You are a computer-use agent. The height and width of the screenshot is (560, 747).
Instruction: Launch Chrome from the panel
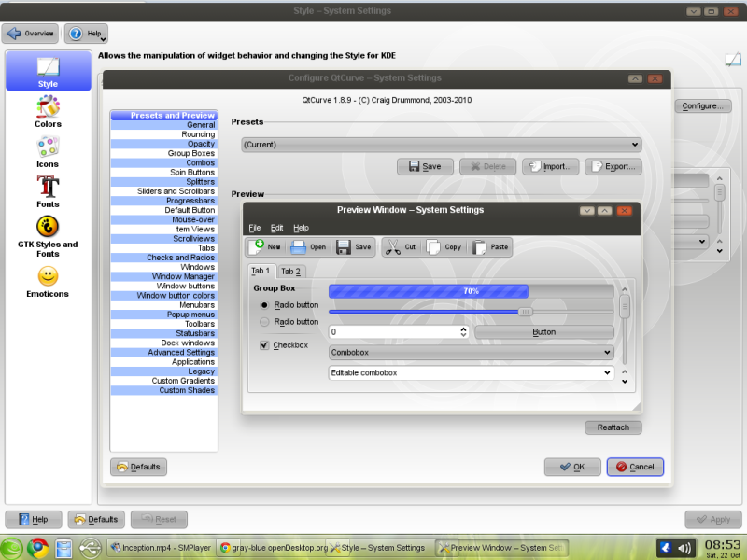click(x=37, y=548)
